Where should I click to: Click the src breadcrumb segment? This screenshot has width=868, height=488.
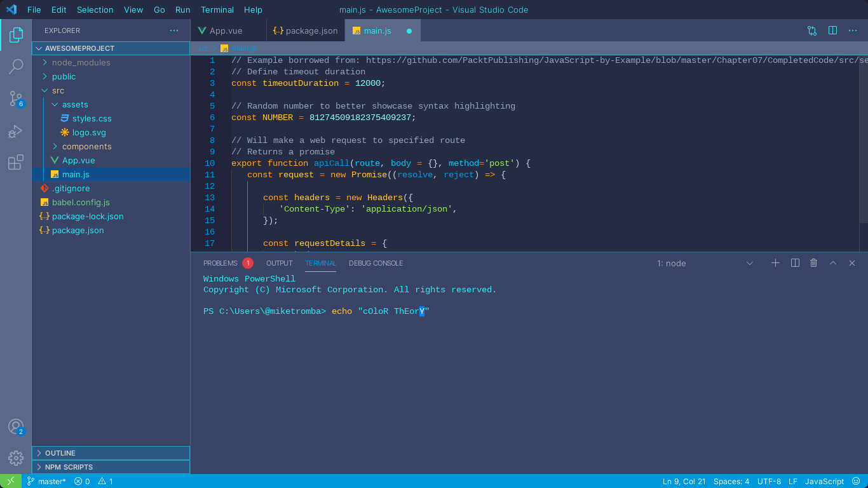[x=203, y=48]
